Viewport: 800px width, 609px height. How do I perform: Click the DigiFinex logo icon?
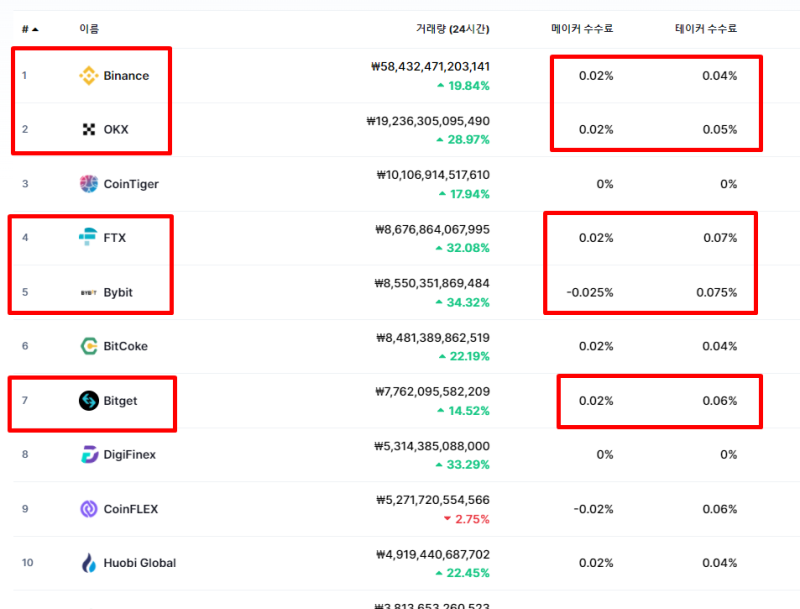point(89,454)
